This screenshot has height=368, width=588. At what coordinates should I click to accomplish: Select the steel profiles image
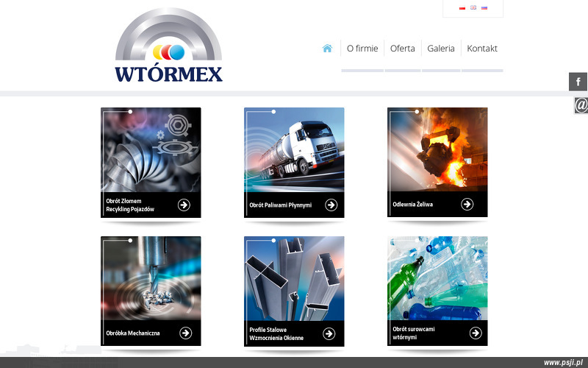click(294, 279)
